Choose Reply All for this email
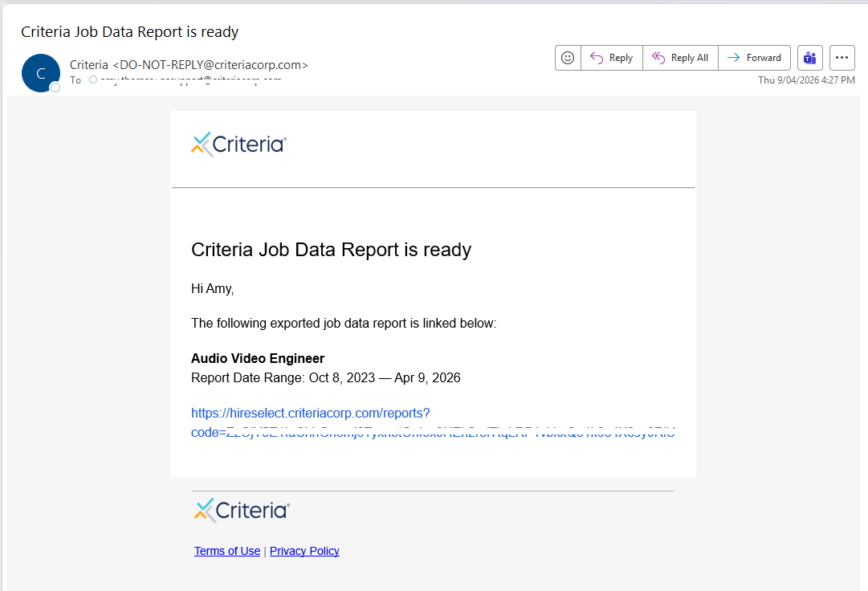The width and height of the screenshot is (868, 591). tap(680, 58)
